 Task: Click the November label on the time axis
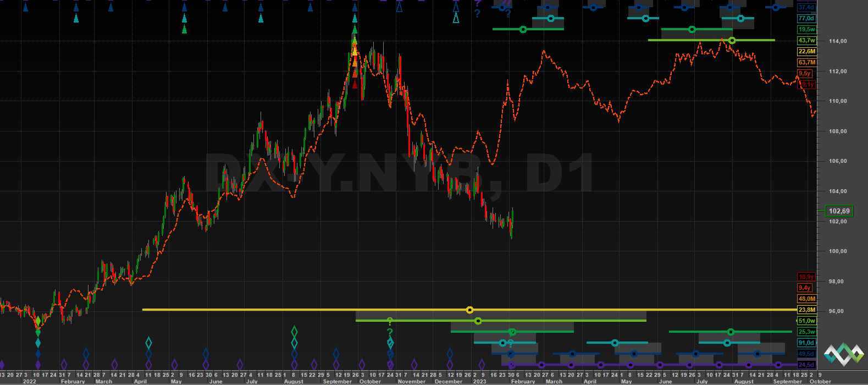(x=412, y=381)
